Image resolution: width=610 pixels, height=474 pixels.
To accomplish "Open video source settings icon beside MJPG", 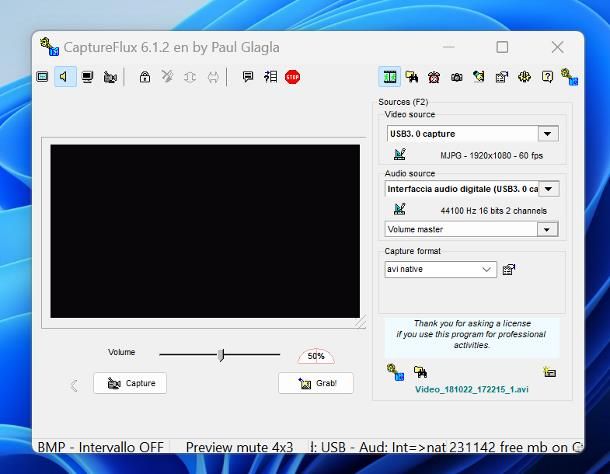I will pyautogui.click(x=400, y=154).
